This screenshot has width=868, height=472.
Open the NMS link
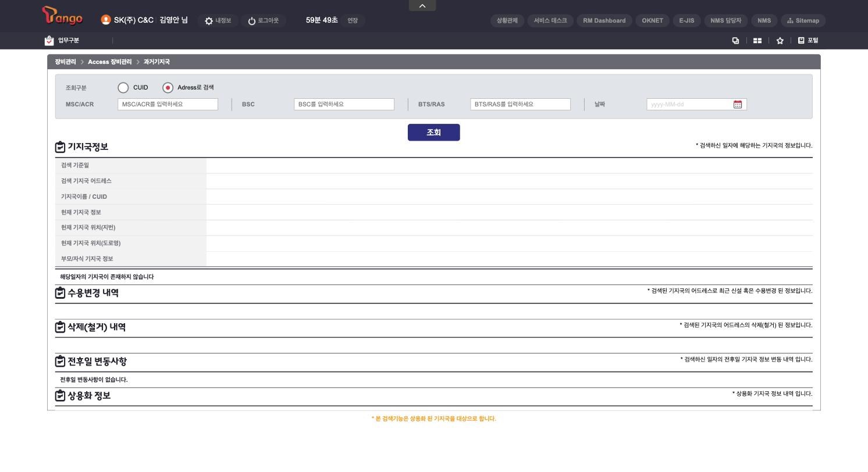click(764, 20)
